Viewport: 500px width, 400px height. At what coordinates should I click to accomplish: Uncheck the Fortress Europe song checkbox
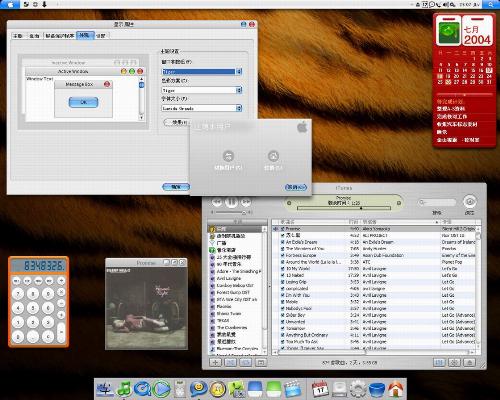click(x=282, y=255)
